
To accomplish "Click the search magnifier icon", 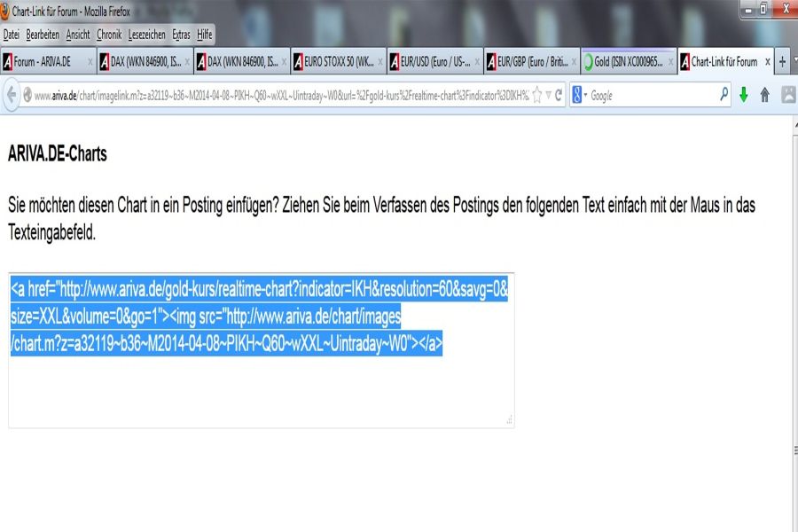I will pos(724,95).
